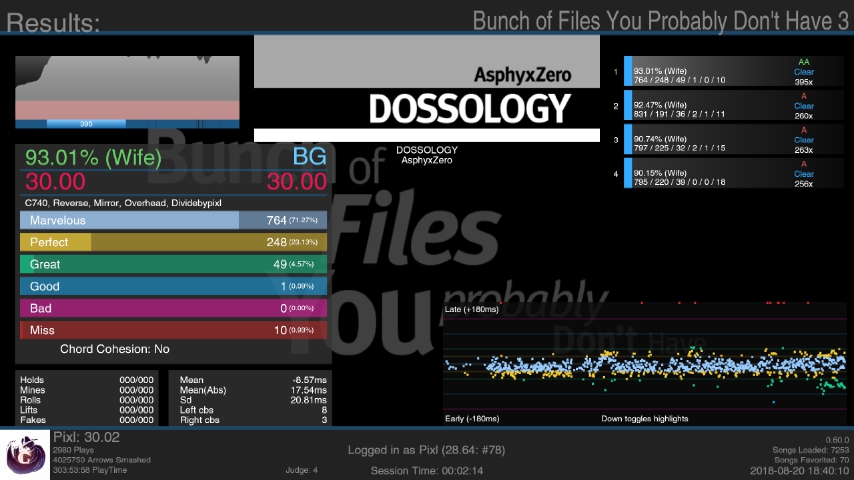Click the Marvelous judgment bar

(174, 220)
